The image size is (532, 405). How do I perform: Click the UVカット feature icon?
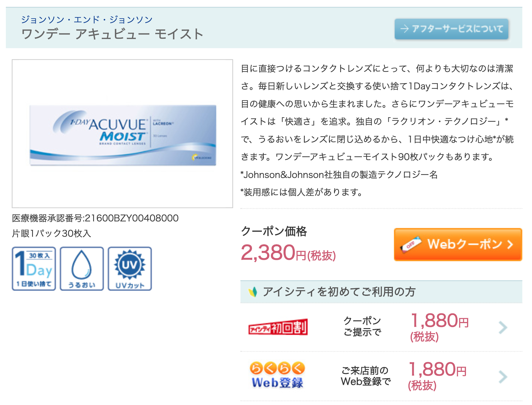coord(130,269)
